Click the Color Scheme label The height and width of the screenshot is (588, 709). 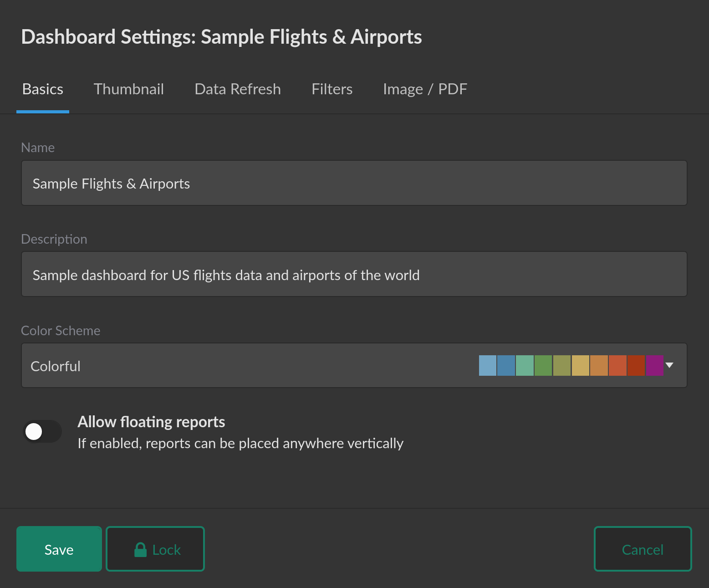click(61, 331)
